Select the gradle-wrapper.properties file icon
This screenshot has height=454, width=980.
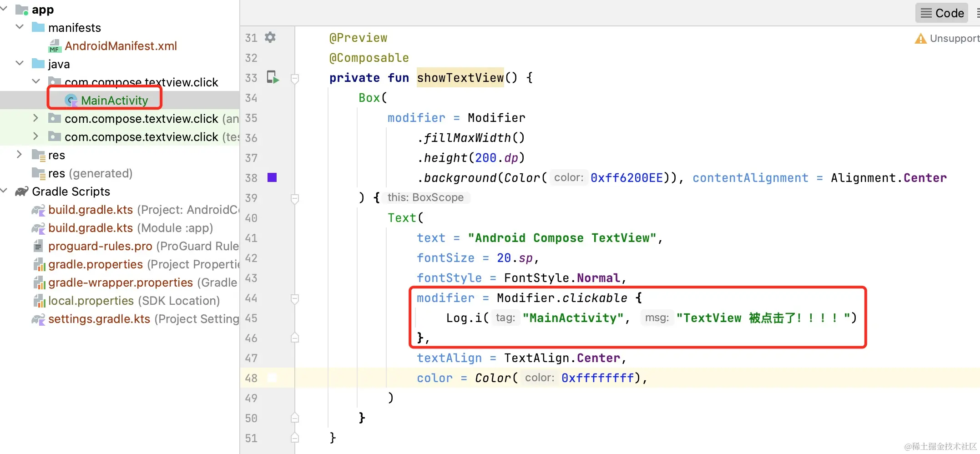39,282
